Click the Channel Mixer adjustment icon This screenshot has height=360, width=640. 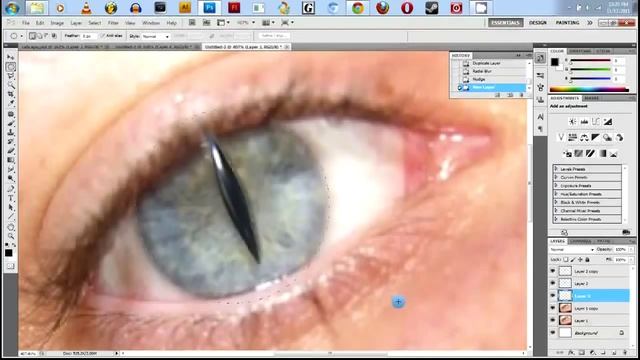coord(619,138)
